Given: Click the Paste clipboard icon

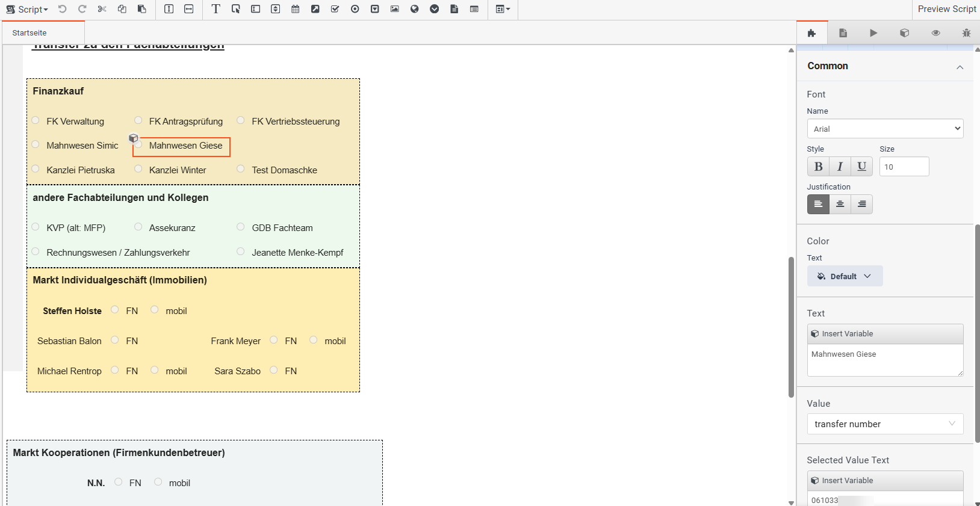Looking at the screenshot, I should (x=142, y=9).
